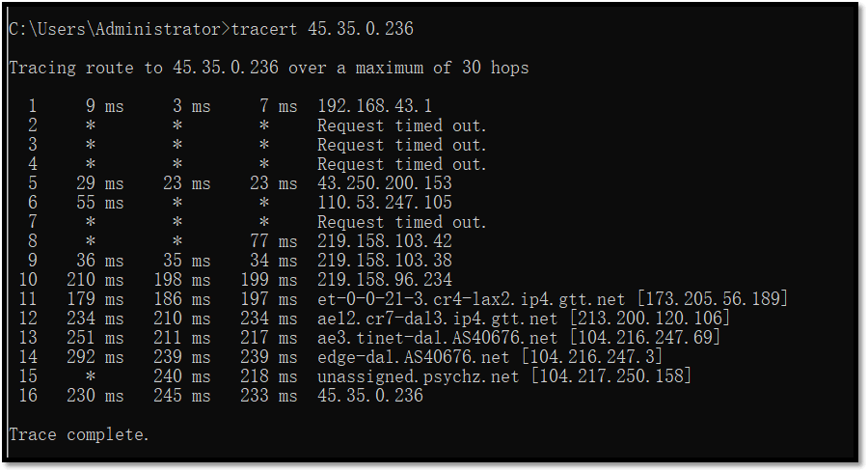The width and height of the screenshot is (868, 472).
Task: Click "Request timed out." on hop 4
Action: (401, 164)
